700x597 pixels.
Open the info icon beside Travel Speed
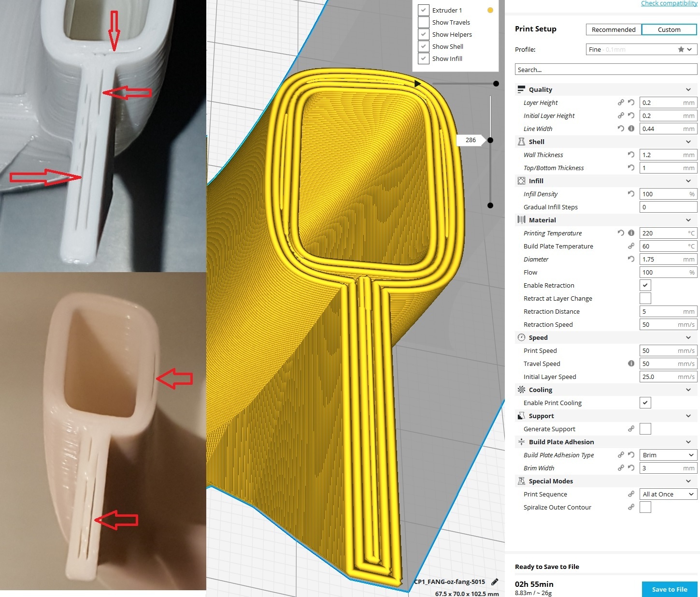pyautogui.click(x=631, y=364)
